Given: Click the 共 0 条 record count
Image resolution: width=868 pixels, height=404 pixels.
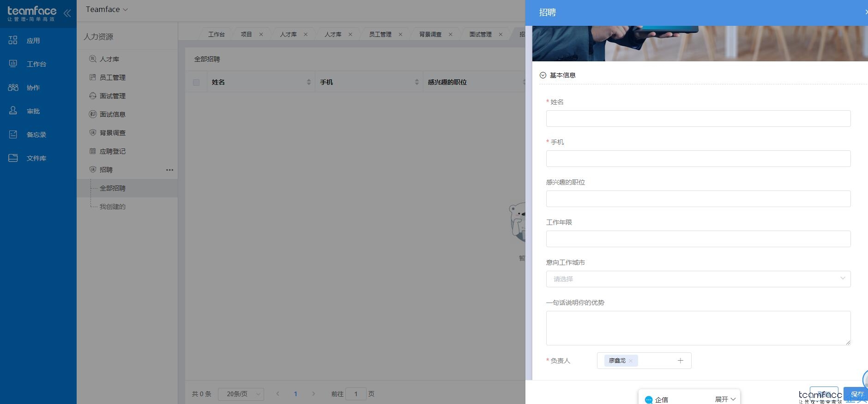Looking at the screenshot, I should [x=201, y=394].
